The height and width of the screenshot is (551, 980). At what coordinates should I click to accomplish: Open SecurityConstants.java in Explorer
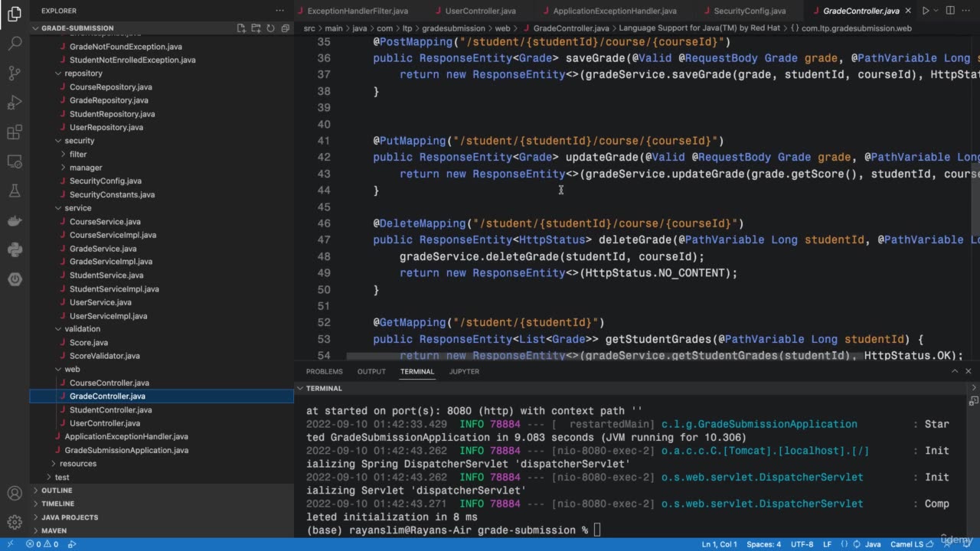[x=112, y=194]
